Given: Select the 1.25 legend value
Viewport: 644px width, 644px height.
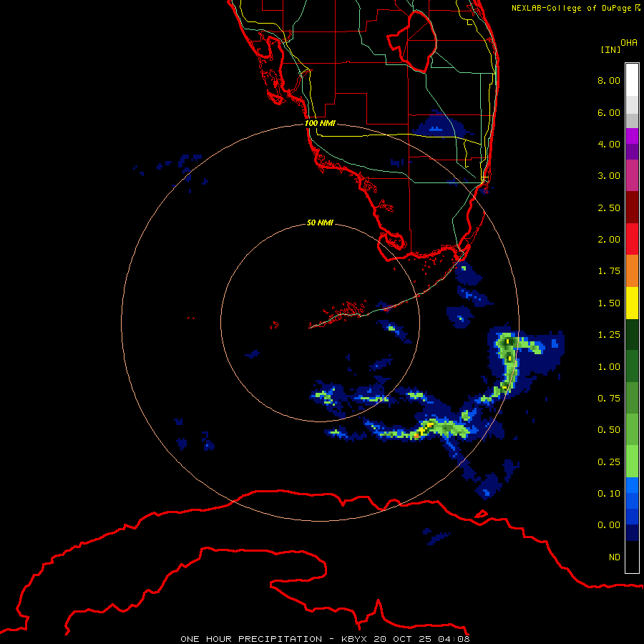Looking at the screenshot, I should 609,335.
